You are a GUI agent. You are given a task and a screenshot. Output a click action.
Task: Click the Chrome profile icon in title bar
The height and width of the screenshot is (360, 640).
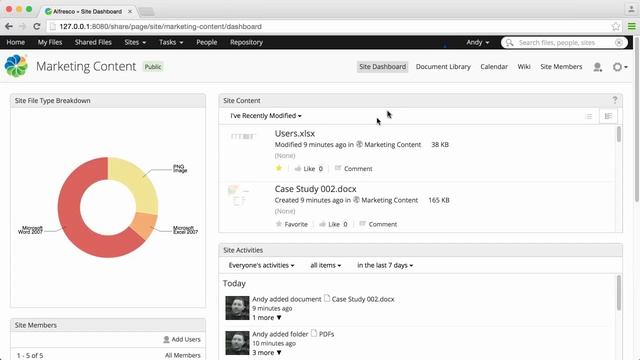(631, 9)
